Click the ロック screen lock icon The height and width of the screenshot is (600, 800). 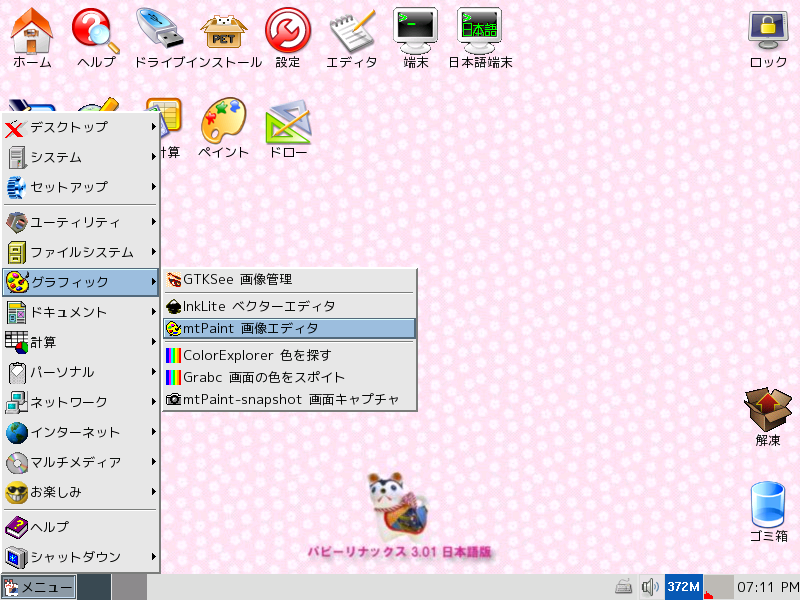tap(768, 30)
